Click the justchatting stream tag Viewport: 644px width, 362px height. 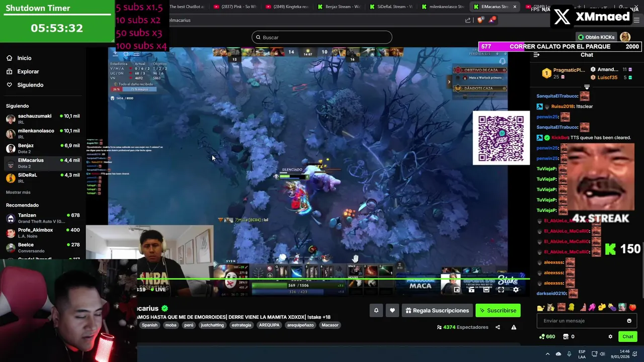[212, 325]
